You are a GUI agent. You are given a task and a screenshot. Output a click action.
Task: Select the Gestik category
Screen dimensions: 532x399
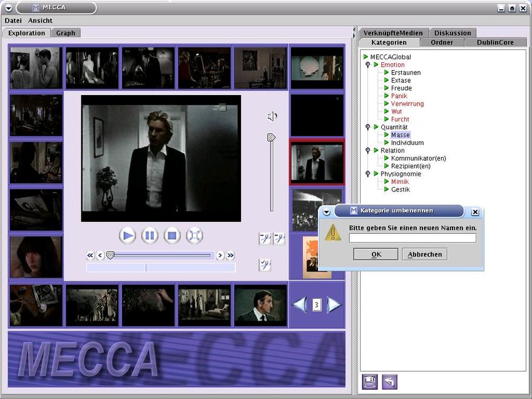pyautogui.click(x=401, y=189)
